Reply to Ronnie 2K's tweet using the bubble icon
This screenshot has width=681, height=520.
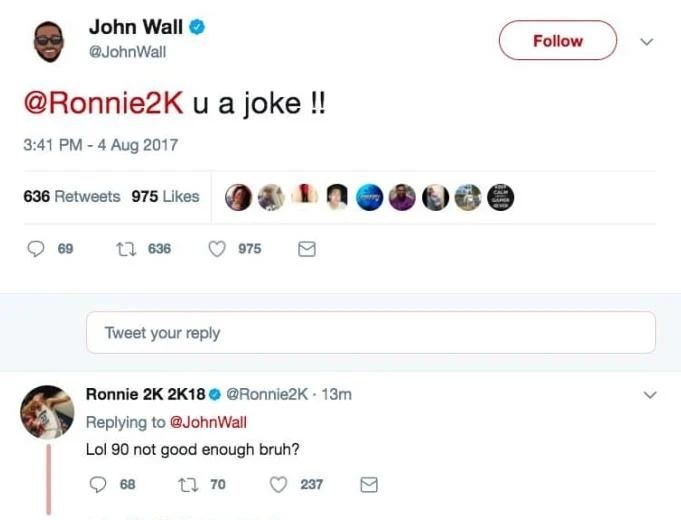[x=98, y=484]
